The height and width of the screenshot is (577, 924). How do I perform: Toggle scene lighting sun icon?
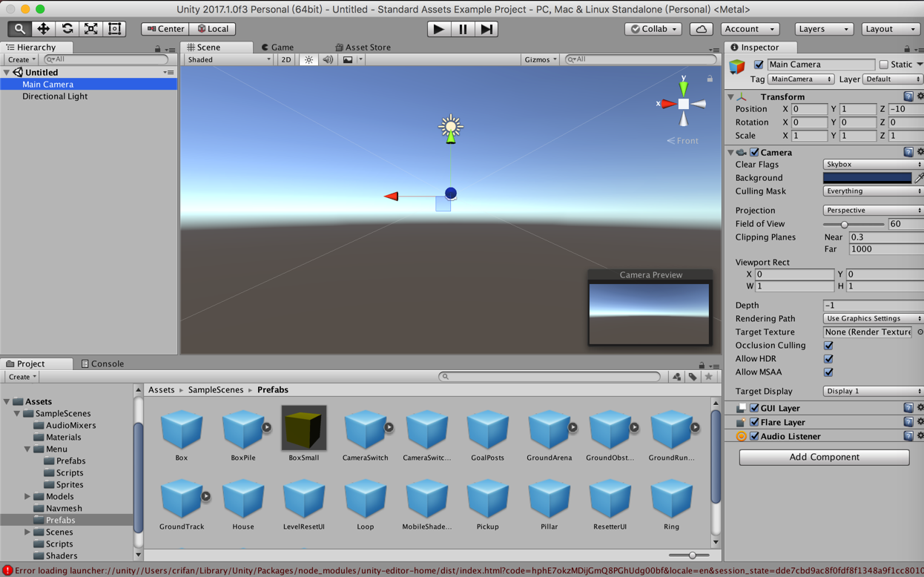[308, 59]
